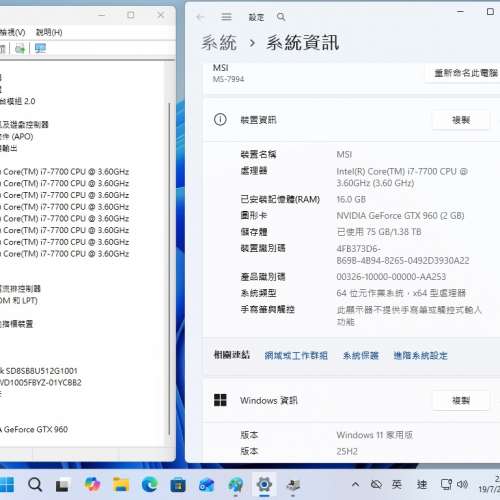
Task: Copy Windows specs with Windows 資訊 複製 button
Action: (x=461, y=400)
